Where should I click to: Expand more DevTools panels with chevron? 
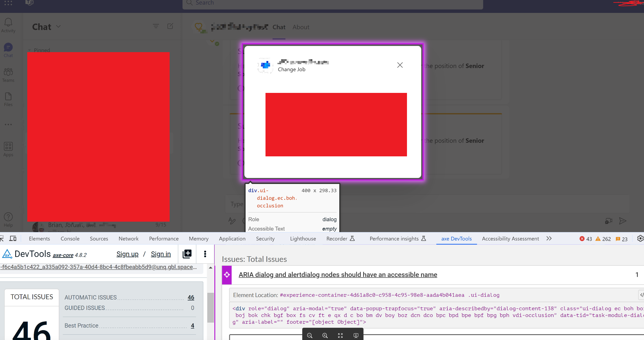[549, 239]
